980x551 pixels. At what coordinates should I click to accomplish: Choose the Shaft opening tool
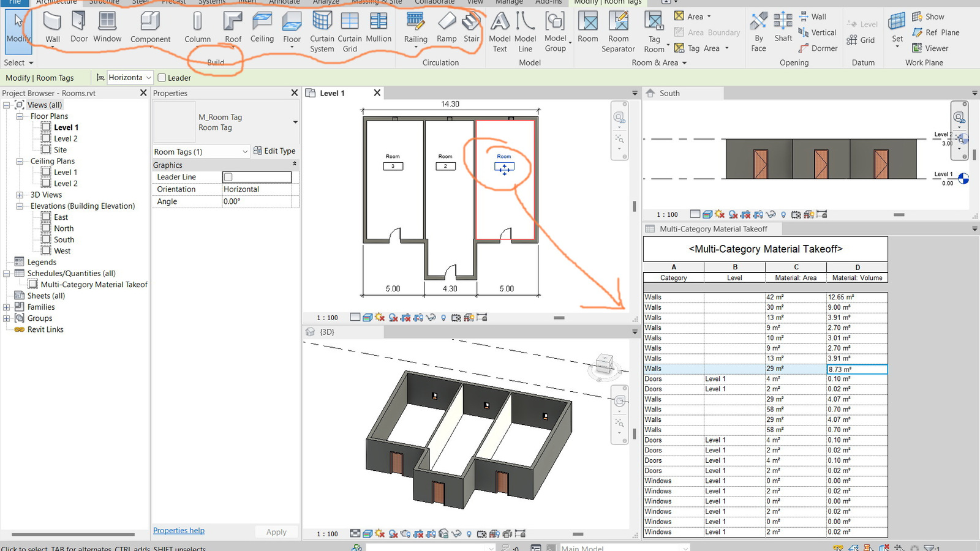[x=783, y=27]
